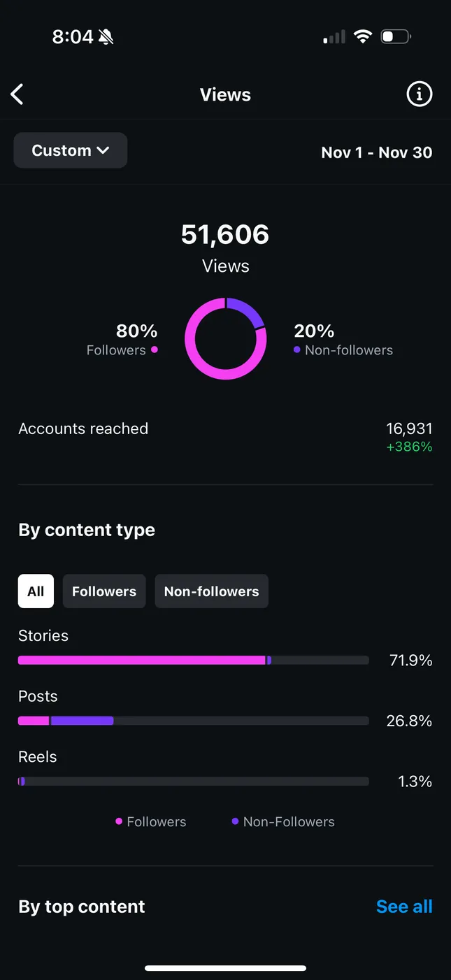
Task: Tap the Nov 1 - Nov 30 date range
Action: click(x=376, y=152)
